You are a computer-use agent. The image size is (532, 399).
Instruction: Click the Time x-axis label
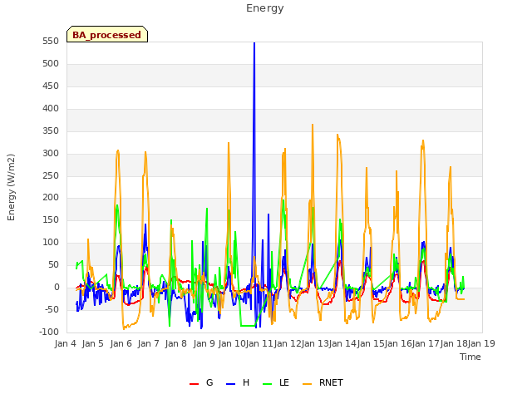pyautogui.click(x=470, y=357)
